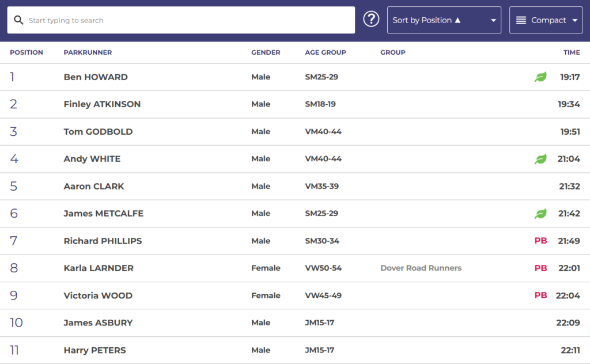Click position number 10
This screenshot has height=364, width=590.
click(16, 323)
